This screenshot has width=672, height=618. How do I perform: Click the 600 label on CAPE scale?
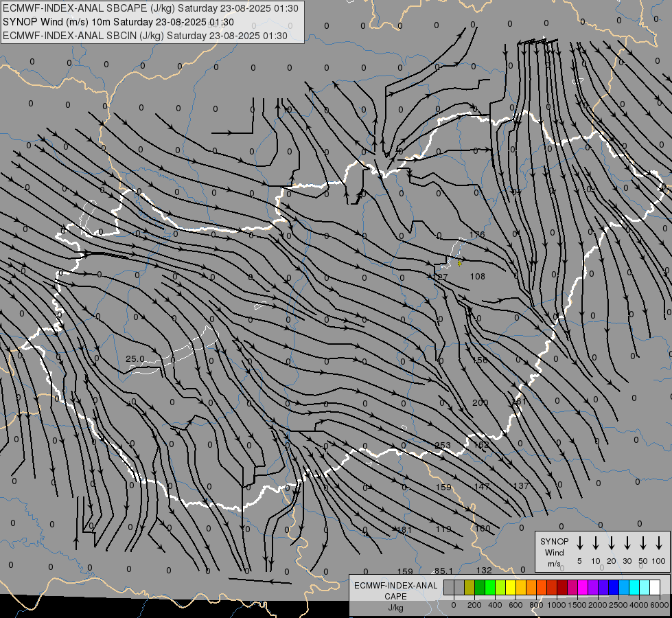[515, 605]
